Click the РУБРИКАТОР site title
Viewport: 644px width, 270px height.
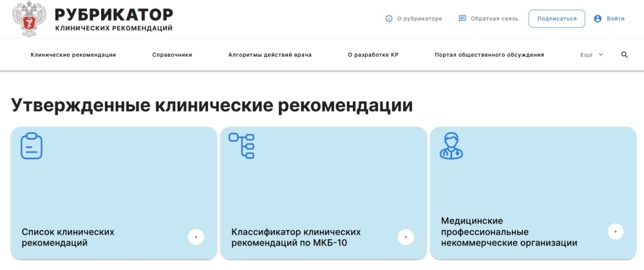point(114,14)
